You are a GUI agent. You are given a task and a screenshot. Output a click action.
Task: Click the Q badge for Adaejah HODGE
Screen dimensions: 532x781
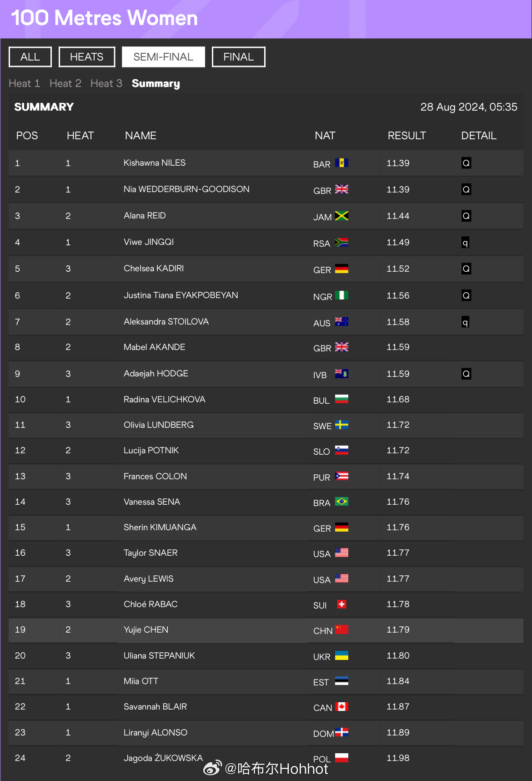coord(466,374)
